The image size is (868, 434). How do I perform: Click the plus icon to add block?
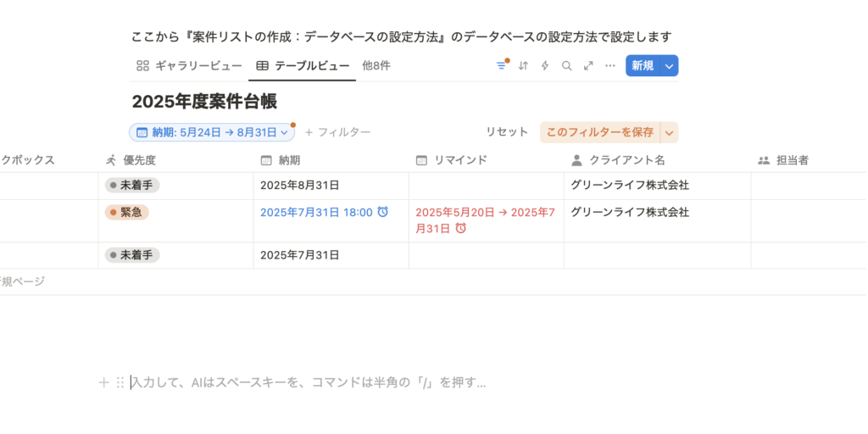103,382
